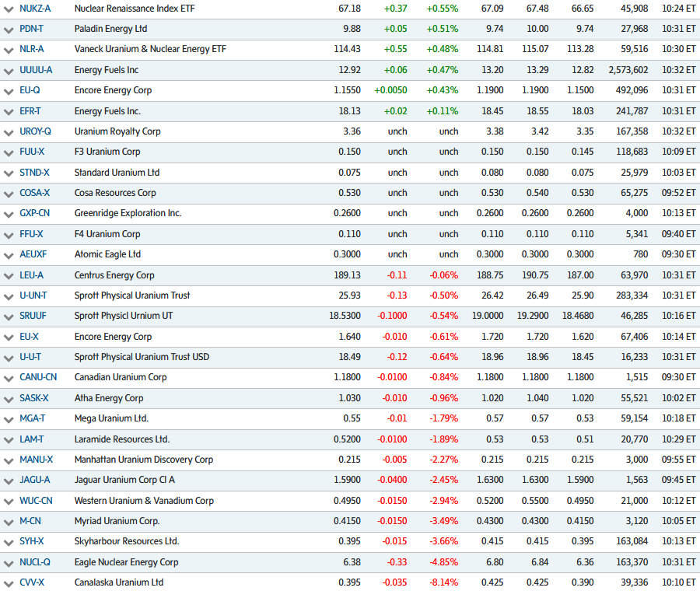Expand the MGA-T row chevron
Screen dimensions: 700x591
(9, 420)
